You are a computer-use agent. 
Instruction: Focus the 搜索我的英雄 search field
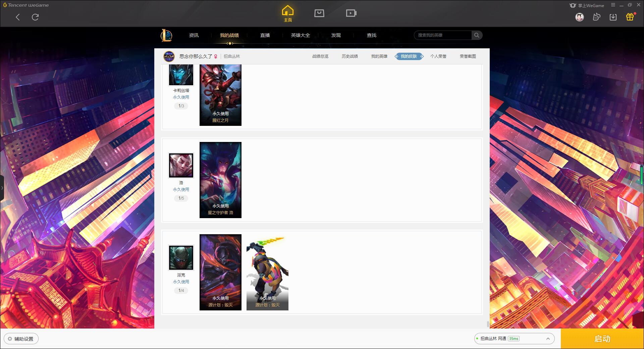pyautogui.click(x=443, y=35)
